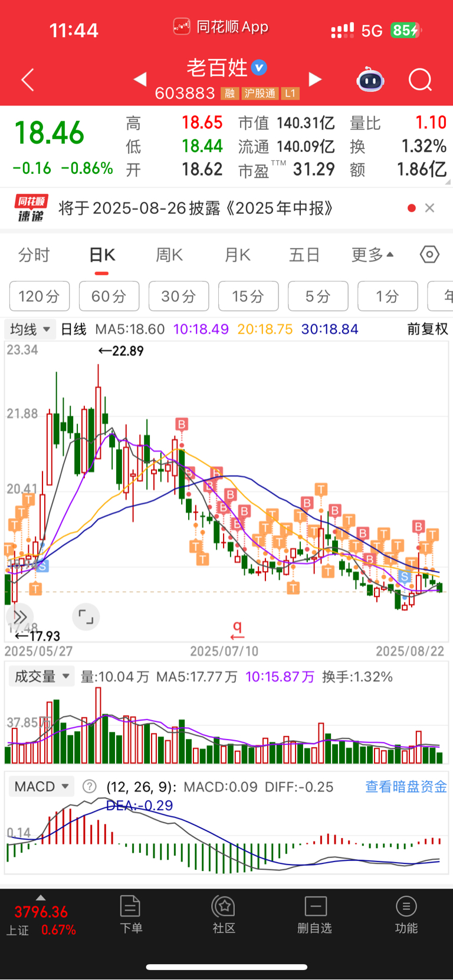Select the 日K tab
This screenshot has height=980, width=453.
pos(102,255)
